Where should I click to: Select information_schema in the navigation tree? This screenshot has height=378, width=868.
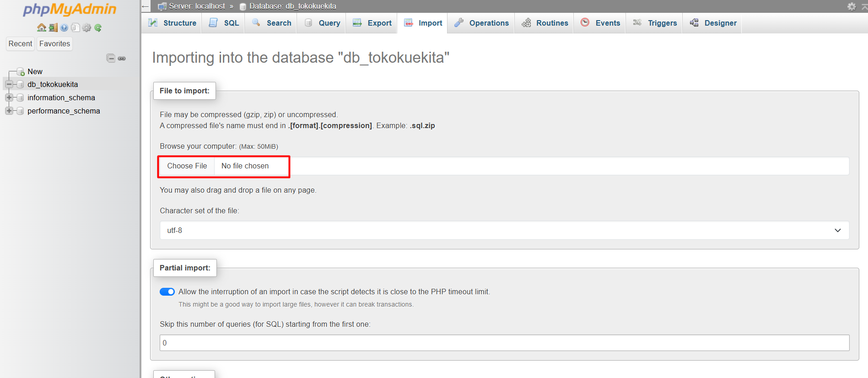tap(61, 97)
